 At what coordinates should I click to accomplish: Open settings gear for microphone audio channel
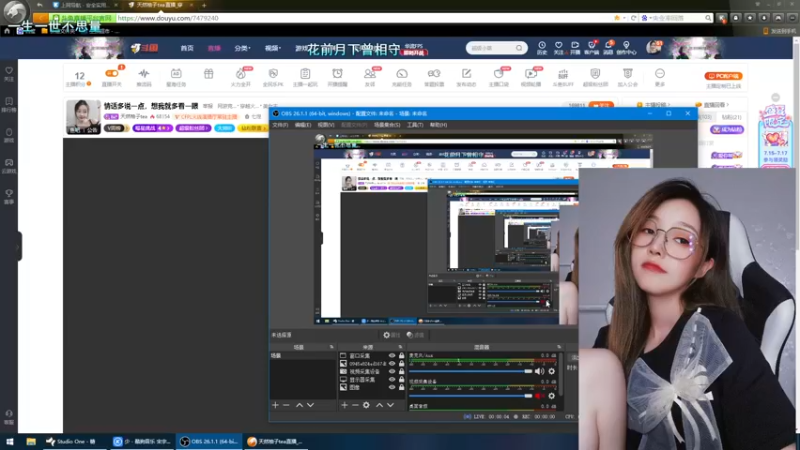(x=552, y=371)
